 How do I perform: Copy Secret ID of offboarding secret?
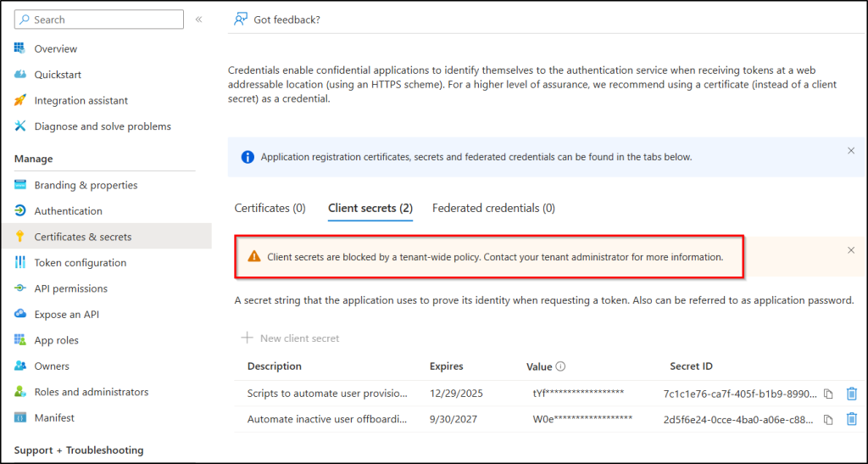click(828, 419)
